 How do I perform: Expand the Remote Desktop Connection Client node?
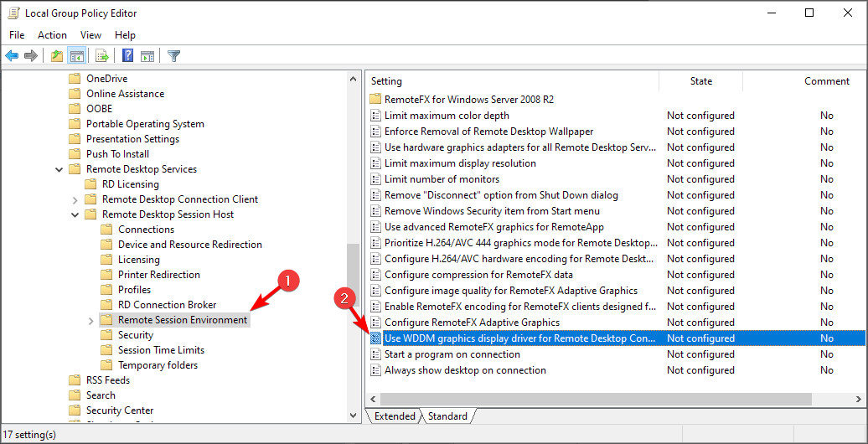(75, 199)
